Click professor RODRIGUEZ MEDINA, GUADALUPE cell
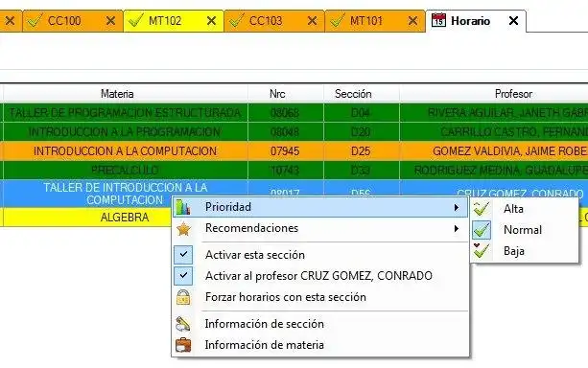588x368 pixels. coord(494,171)
